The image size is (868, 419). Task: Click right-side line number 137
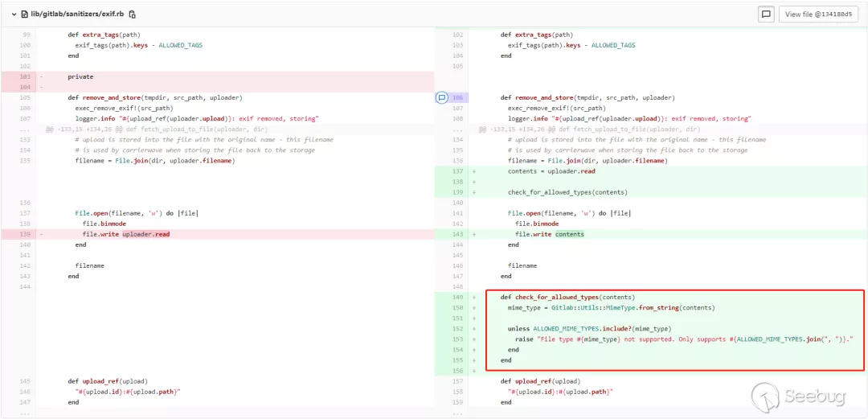[x=458, y=170]
